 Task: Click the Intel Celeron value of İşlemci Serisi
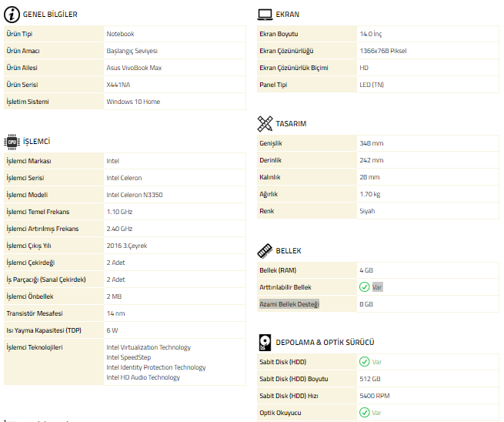coord(124,178)
